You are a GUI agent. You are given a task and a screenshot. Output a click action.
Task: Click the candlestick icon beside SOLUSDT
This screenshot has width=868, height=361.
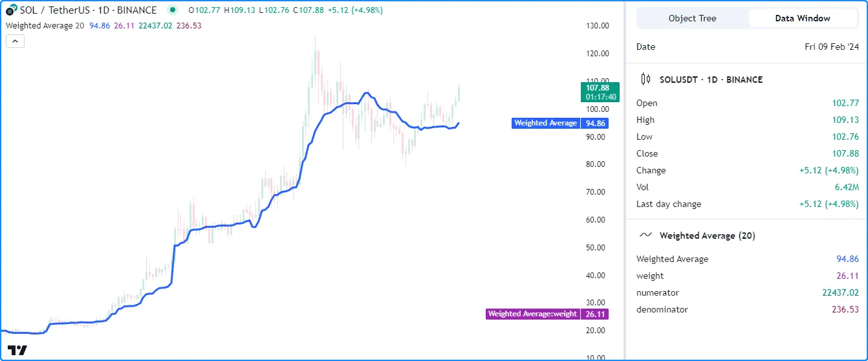646,80
